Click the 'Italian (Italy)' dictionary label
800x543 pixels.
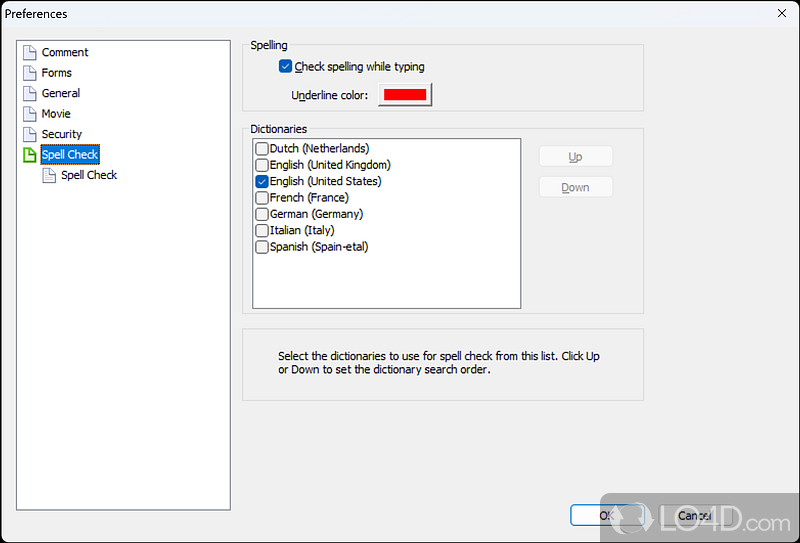coord(302,230)
